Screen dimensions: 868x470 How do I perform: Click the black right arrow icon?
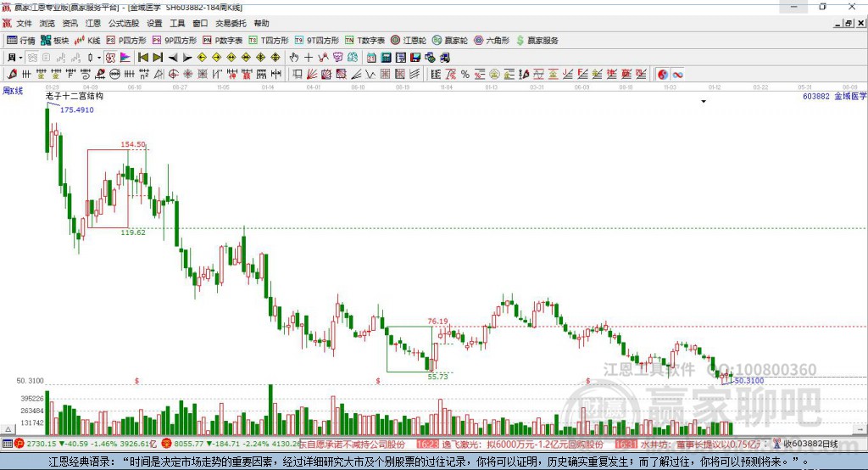pyautogui.click(x=187, y=58)
